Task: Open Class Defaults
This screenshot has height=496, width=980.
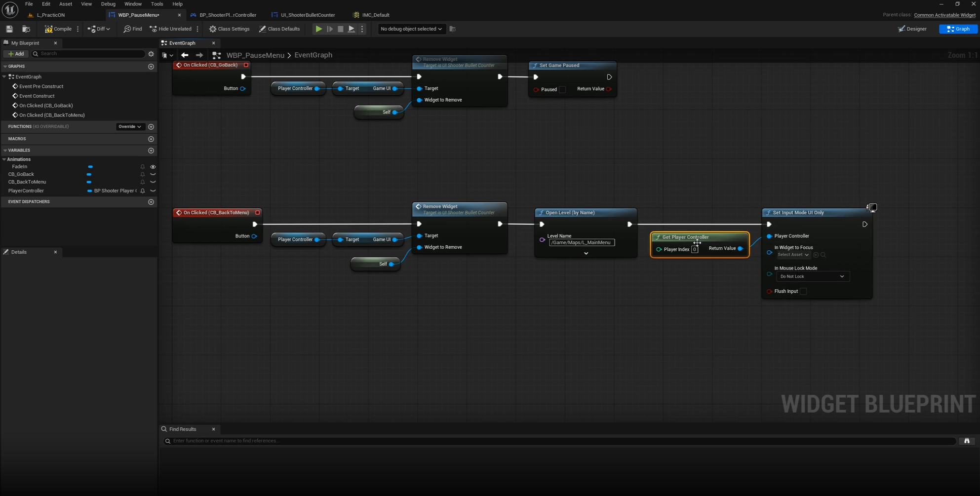Action: point(279,29)
